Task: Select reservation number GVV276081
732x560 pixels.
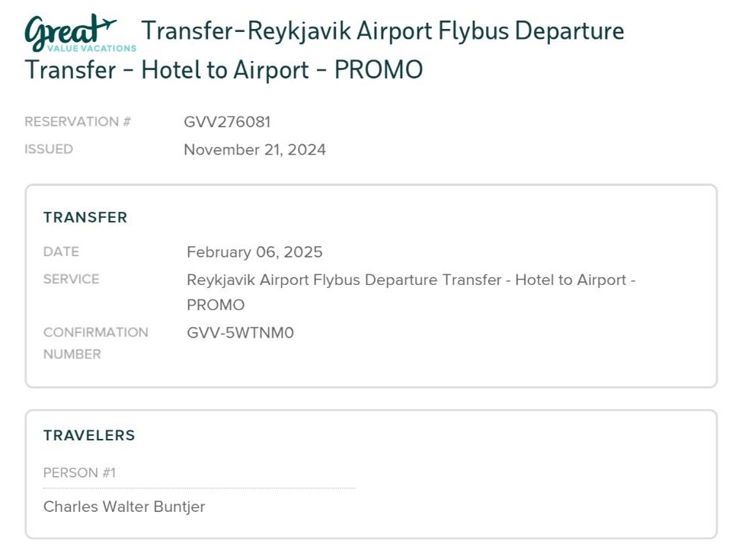Action: pos(227,122)
